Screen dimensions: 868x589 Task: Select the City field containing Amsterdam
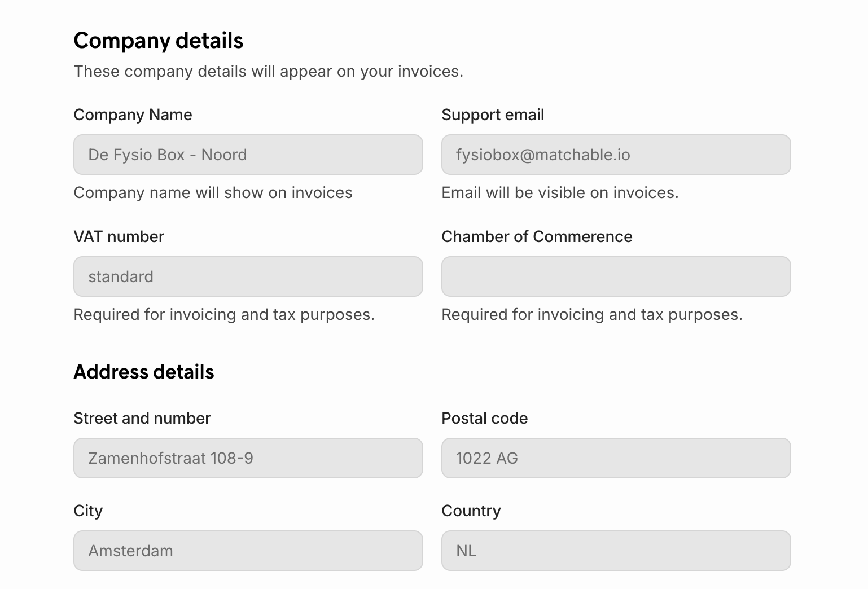pyautogui.click(x=248, y=551)
